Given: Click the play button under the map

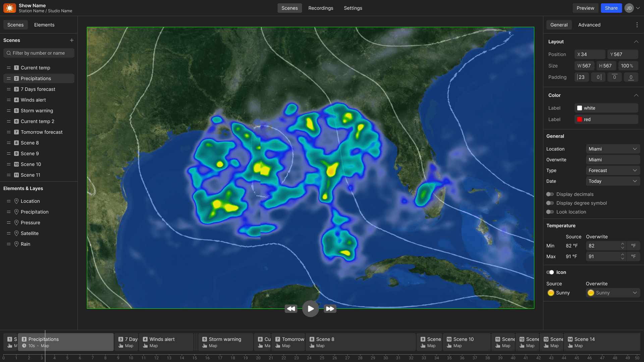Looking at the screenshot, I should (x=310, y=309).
